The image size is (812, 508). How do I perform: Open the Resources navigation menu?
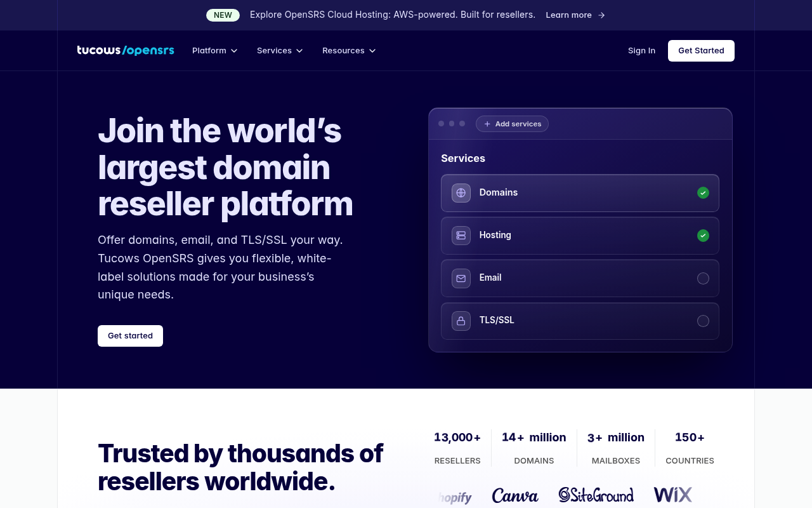click(349, 51)
